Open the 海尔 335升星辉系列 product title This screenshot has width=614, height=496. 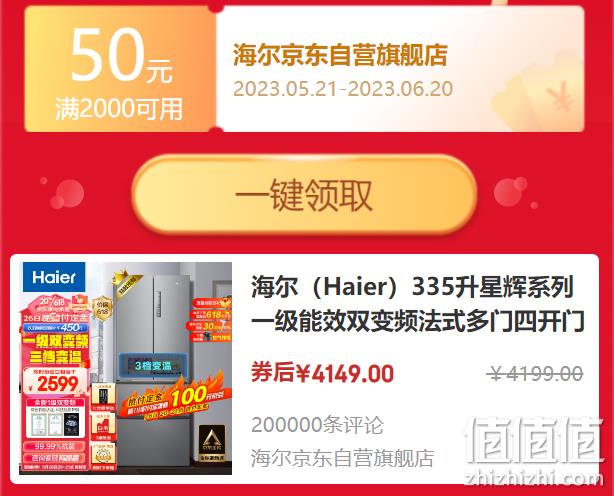pos(418,304)
